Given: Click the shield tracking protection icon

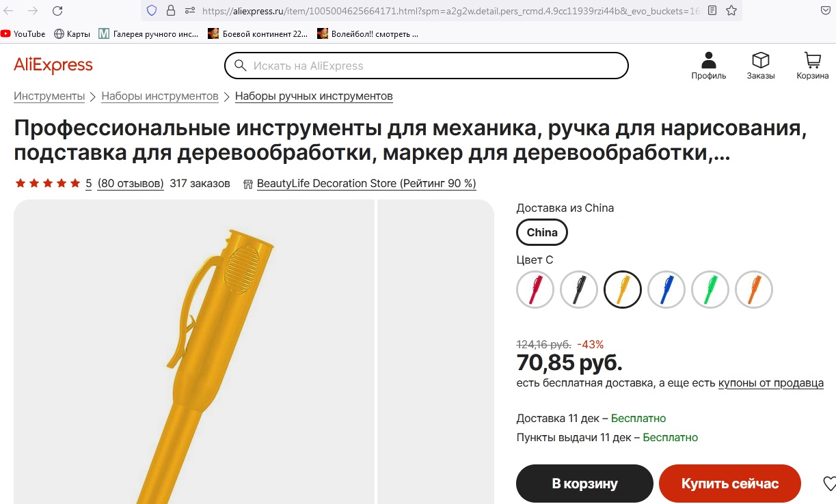Looking at the screenshot, I should coord(152,10).
